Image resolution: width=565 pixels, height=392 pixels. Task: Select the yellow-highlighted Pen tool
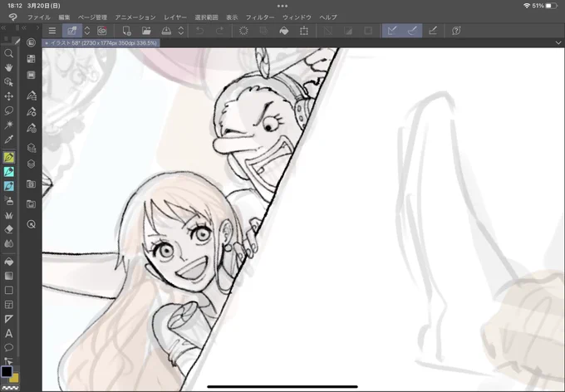(x=8, y=157)
